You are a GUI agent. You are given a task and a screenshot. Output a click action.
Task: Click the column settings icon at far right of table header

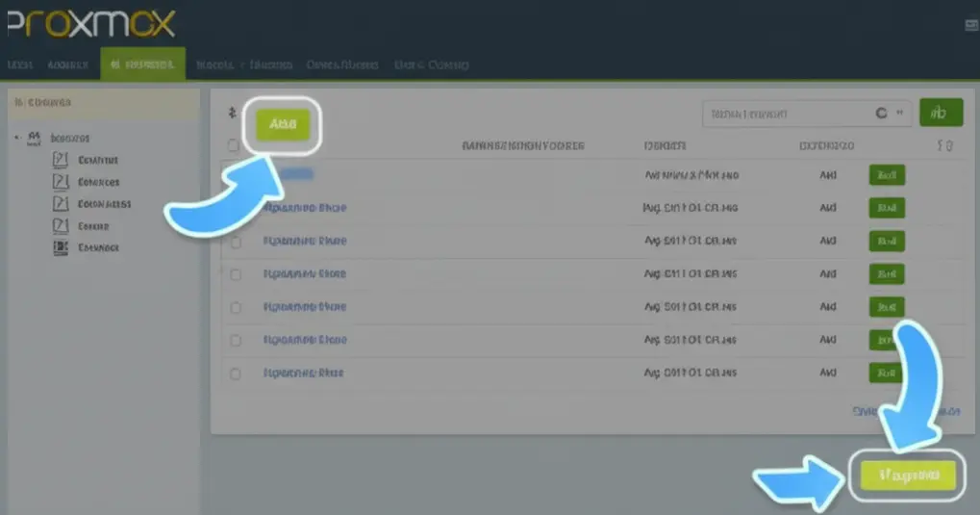(944, 146)
